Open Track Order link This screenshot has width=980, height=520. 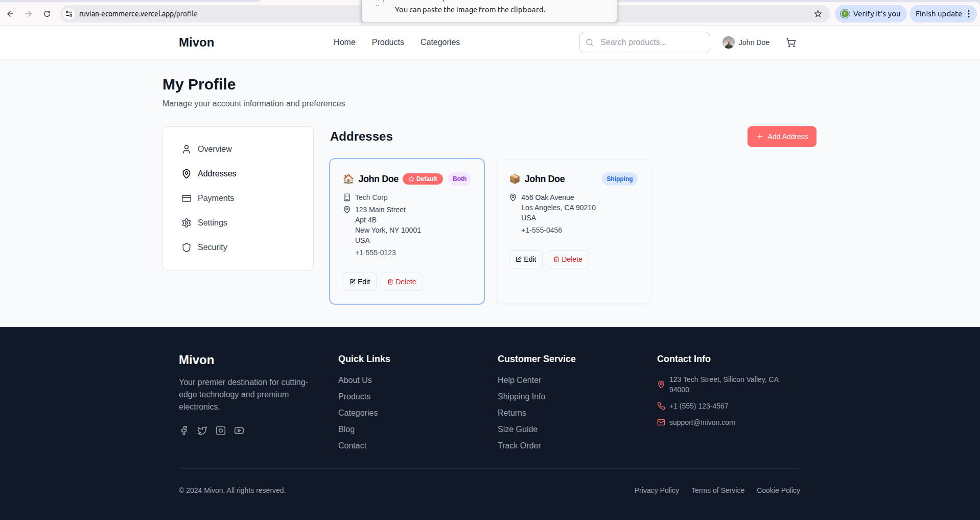point(519,446)
